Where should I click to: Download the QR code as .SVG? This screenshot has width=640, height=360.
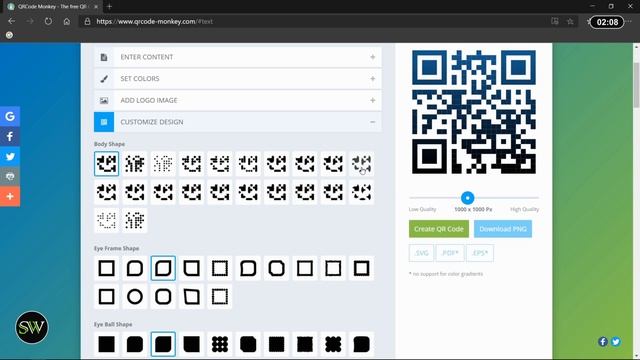click(x=421, y=253)
